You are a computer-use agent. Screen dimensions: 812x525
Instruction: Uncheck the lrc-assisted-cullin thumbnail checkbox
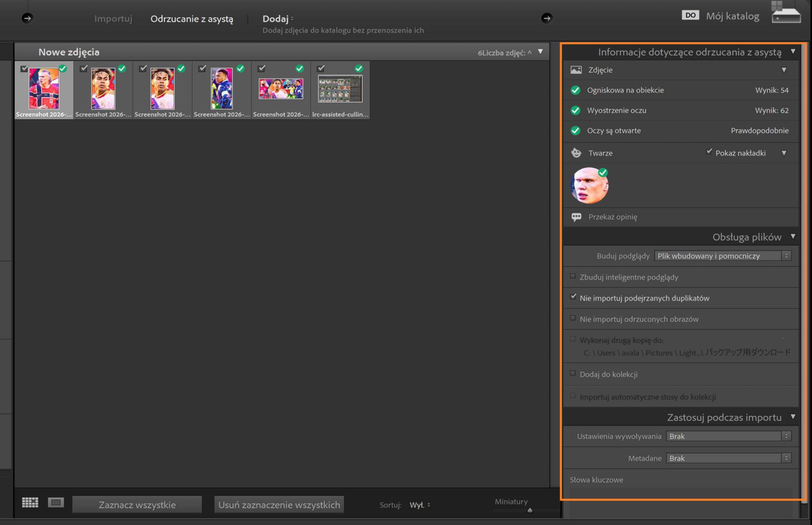pyautogui.click(x=321, y=68)
